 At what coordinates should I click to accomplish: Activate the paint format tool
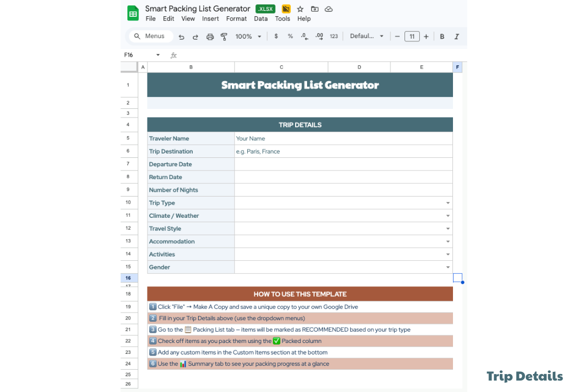224,36
